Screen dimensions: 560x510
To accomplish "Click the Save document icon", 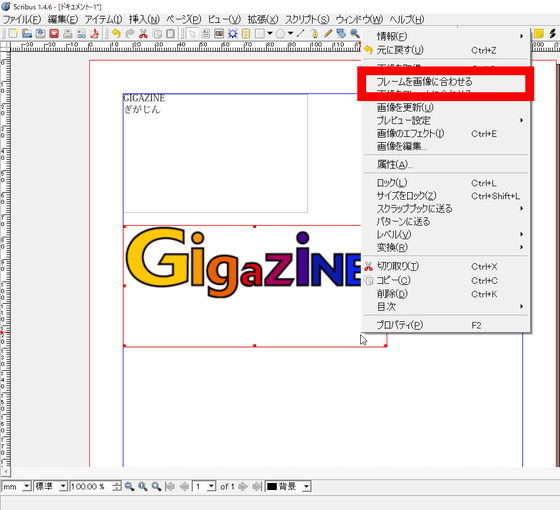I will tap(40, 34).
